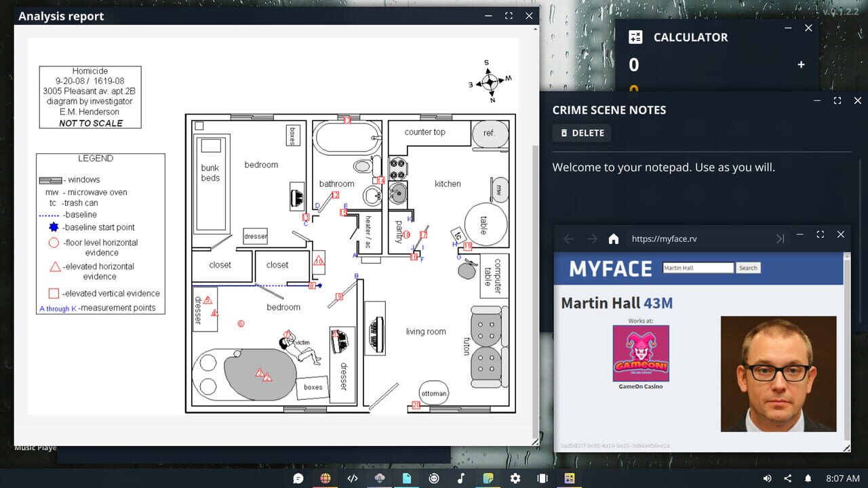Check notifications via the bell icon
Screen dimensions: 868x488
pos(808,478)
